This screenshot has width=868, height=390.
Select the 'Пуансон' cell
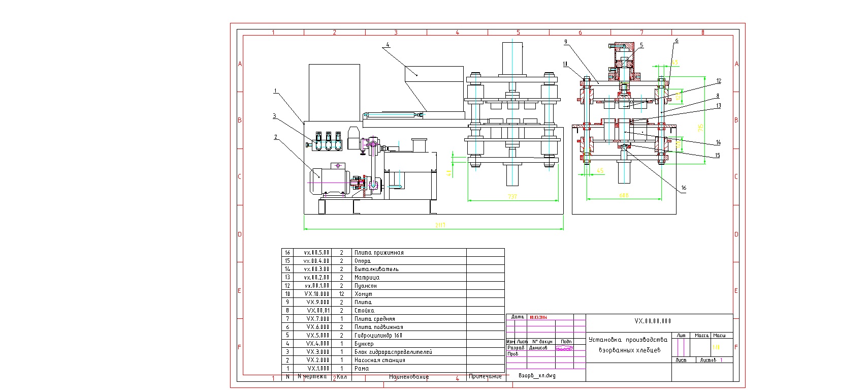pos(366,286)
